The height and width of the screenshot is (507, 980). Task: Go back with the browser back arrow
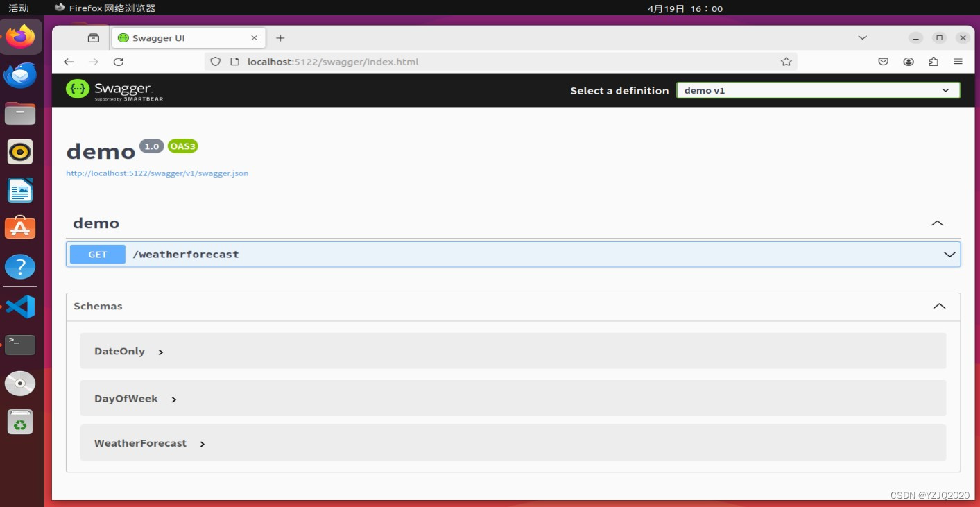[x=69, y=62]
